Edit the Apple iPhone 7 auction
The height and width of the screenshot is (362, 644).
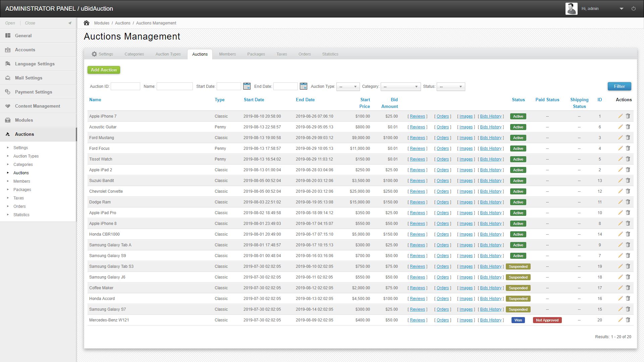coord(620,116)
